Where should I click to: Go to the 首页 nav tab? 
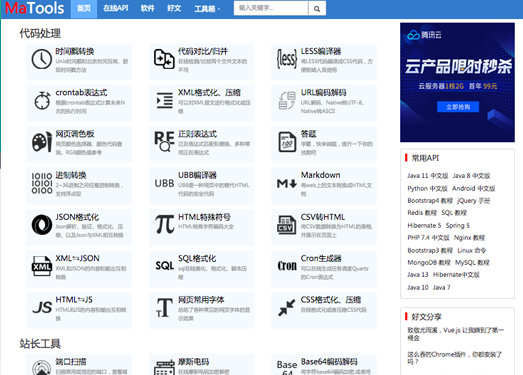(x=84, y=9)
